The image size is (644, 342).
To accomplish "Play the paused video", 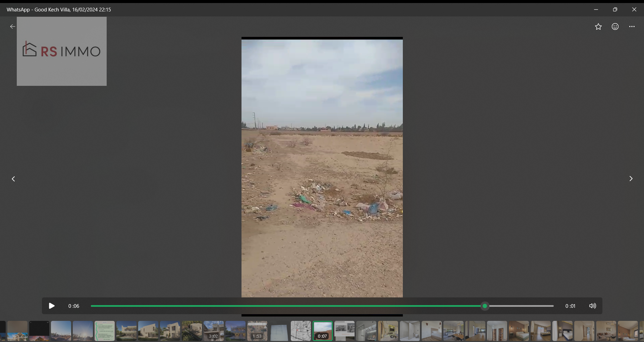I will point(52,306).
